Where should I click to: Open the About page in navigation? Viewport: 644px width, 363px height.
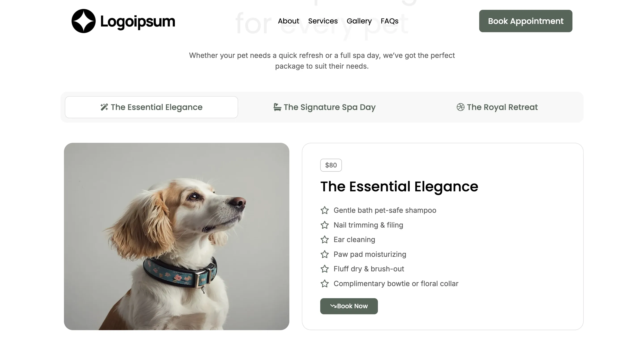pos(288,21)
